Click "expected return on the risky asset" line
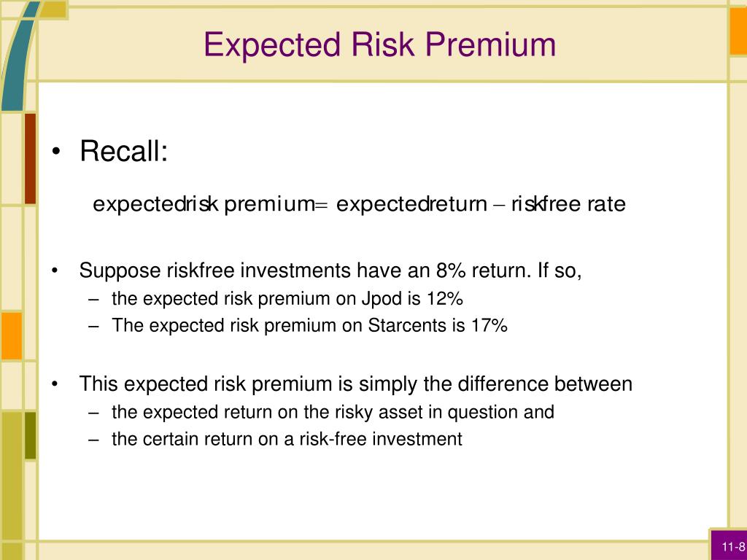Image resolution: width=747 pixels, height=560 pixels. coord(333,413)
